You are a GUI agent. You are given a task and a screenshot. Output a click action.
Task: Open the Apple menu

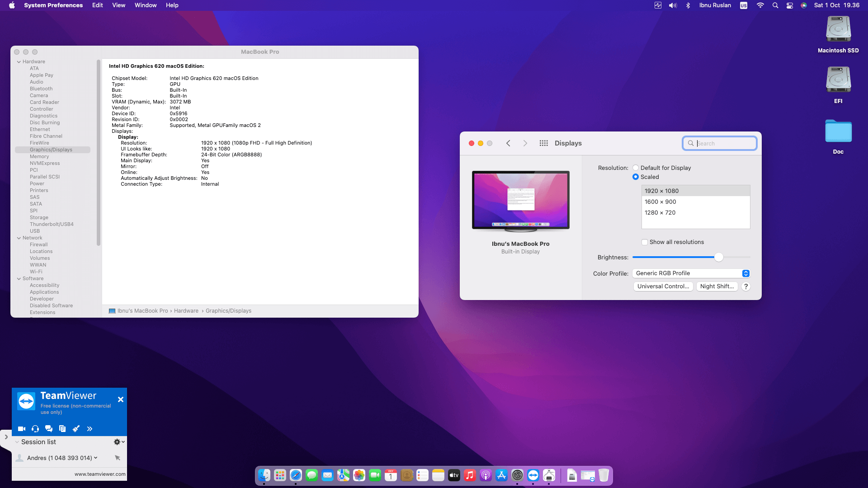[12, 5]
